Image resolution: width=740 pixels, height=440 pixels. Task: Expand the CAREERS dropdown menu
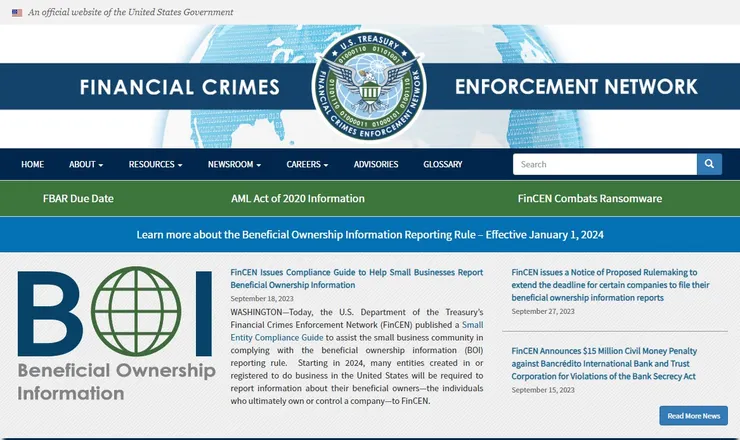click(x=307, y=164)
